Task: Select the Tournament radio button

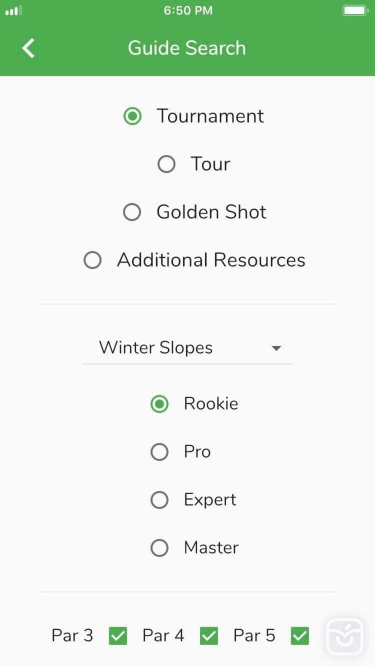Action: pyautogui.click(x=132, y=116)
